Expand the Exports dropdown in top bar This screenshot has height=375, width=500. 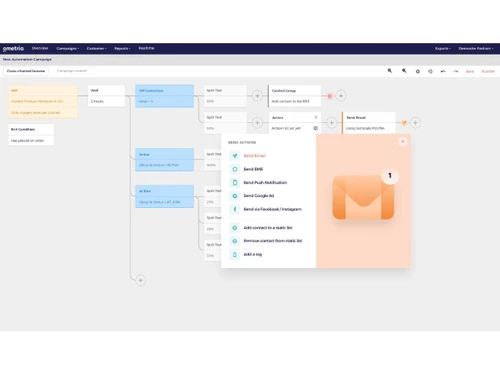[x=443, y=49]
